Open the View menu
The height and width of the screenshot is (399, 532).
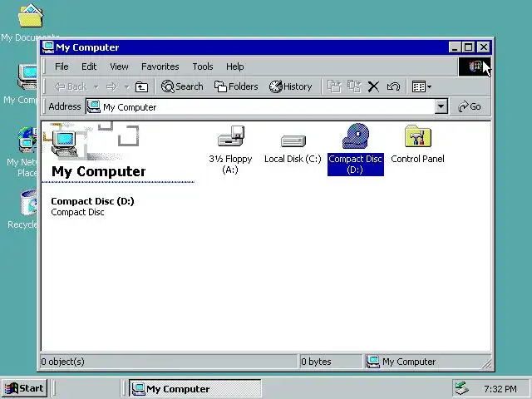[x=119, y=66]
